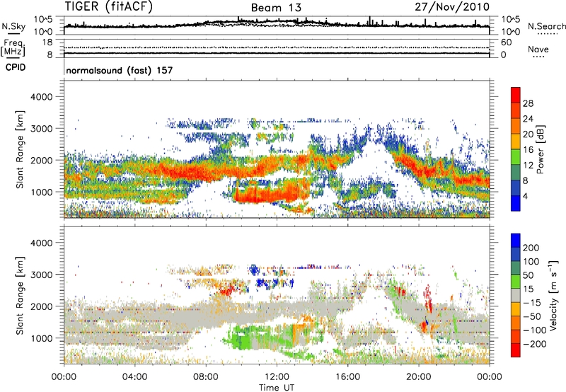The image size is (566, 392).
Task: Select the '24' label on Power colorbar
Action: tap(528, 119)
